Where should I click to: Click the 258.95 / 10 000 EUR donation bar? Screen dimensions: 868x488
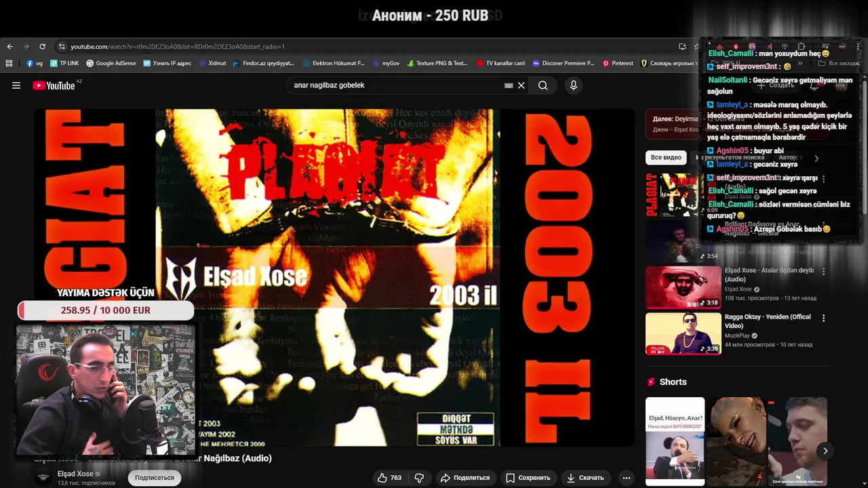[106, 310]
